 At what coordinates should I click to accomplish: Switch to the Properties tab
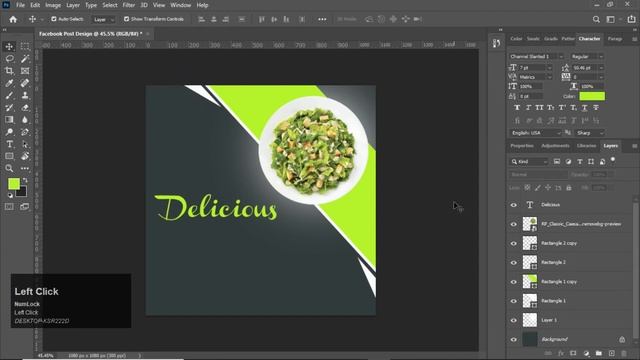(x=522, y=146)
